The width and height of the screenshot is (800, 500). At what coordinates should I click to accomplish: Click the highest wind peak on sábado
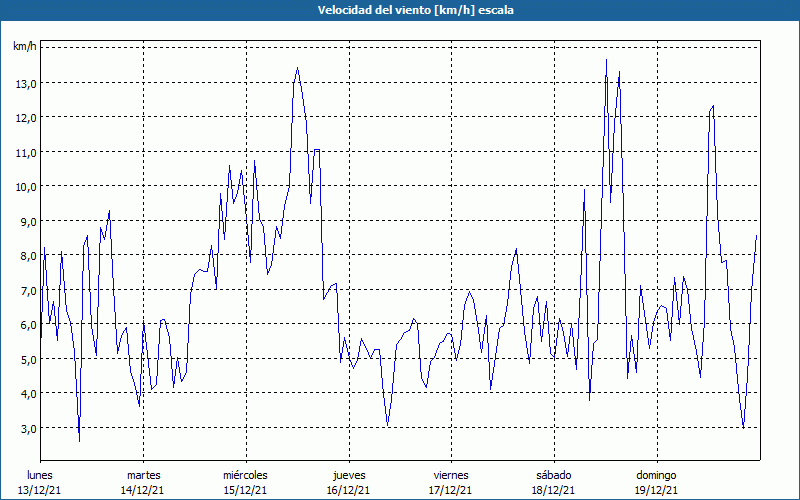tap(606, 60)
